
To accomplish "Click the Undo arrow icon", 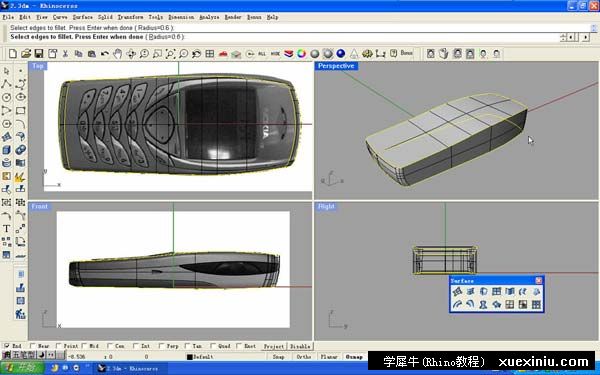I will click(x=104, y=54).
